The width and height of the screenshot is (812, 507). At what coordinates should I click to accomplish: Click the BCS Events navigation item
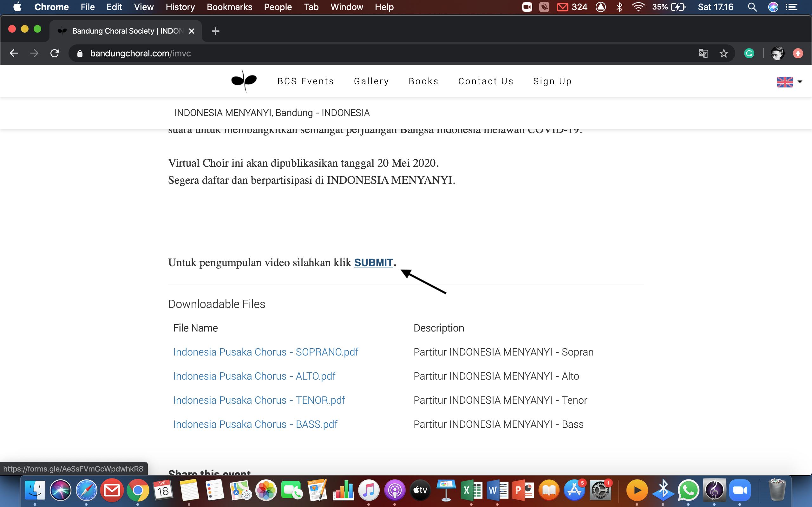[x=305, y=81]
